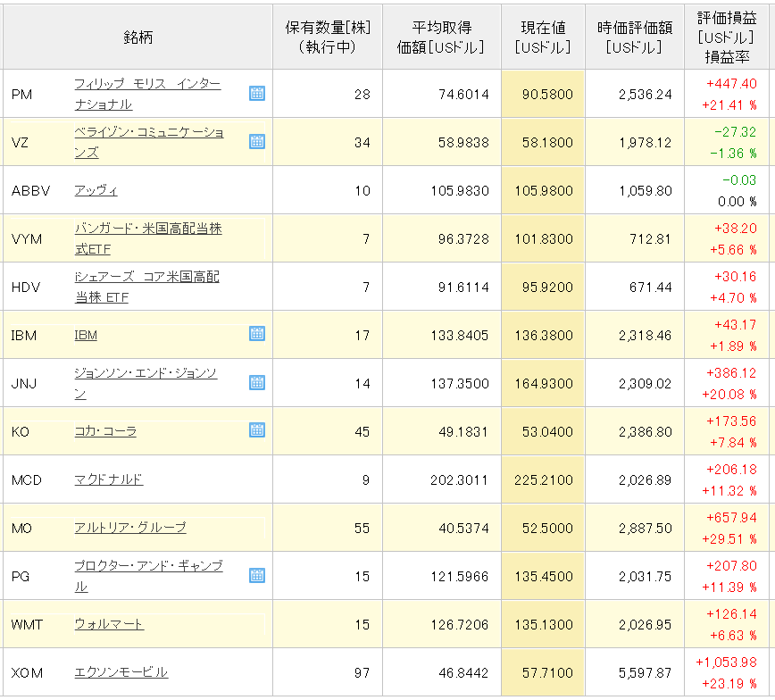Select the +447.40 gain value

[731, 84]
